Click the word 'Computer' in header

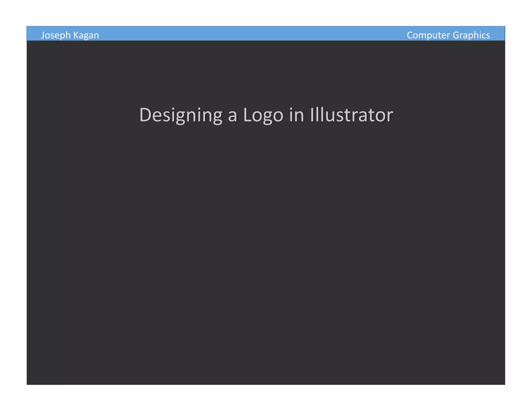(428, 35)
